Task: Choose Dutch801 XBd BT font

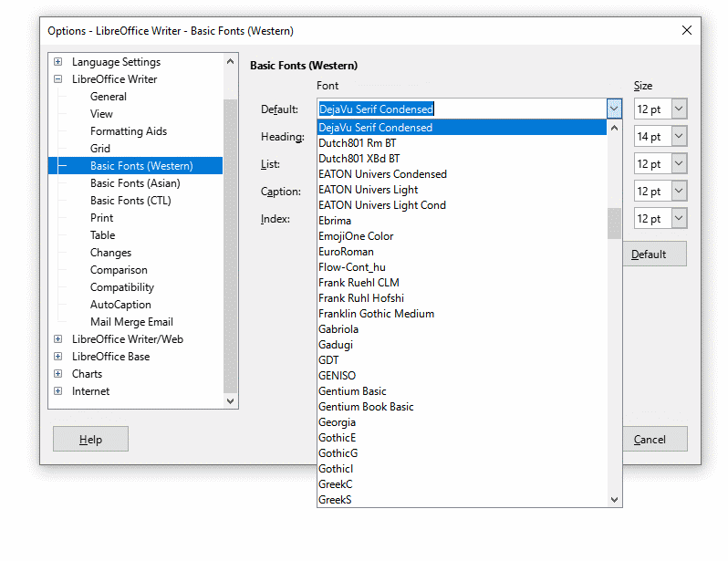Action: click(x=462, y=159)
